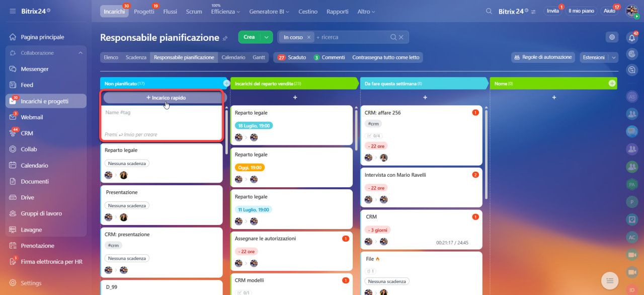Click the filter ricerca input field
Screen dimensions: 644x295
352,37
